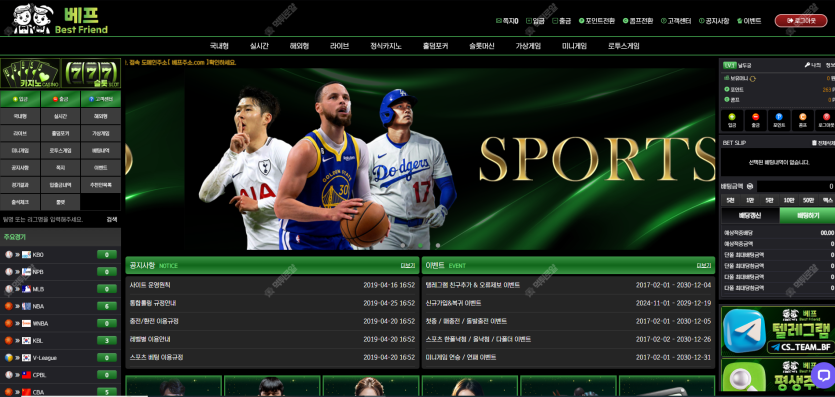The width and height of the screenshot is (835, 397).
Task: Click the red 출금 icon in the user panel
Action: tap(755, 117)
